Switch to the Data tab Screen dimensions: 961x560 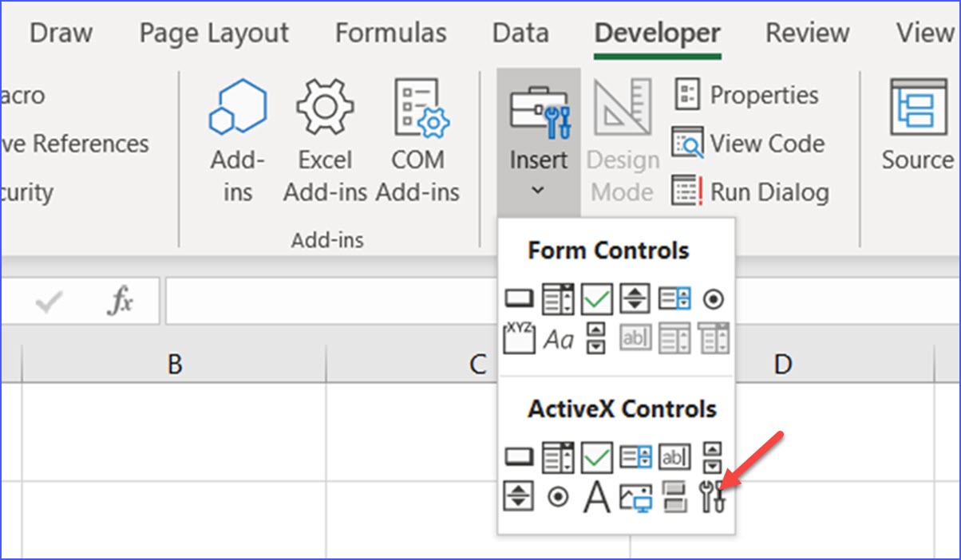520,33
